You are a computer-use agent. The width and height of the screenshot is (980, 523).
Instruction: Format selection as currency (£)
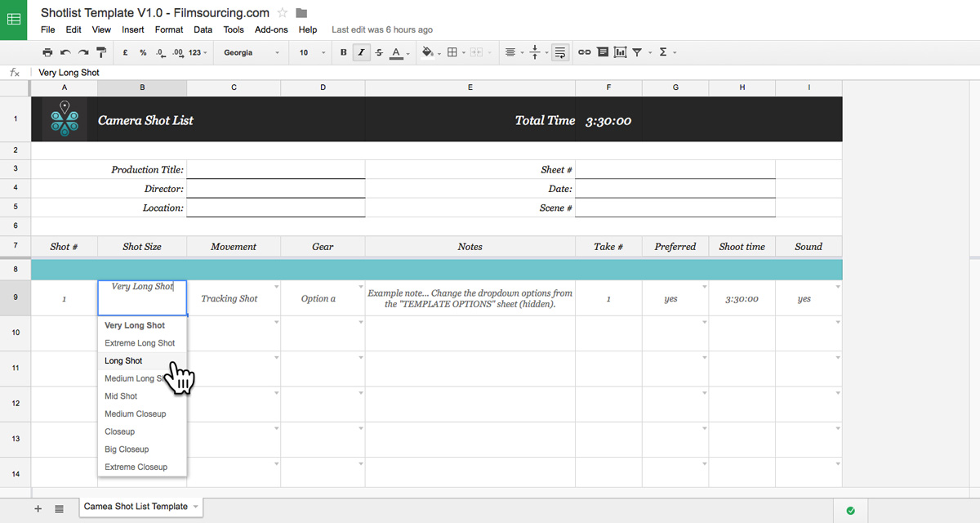tap(125, 52)
